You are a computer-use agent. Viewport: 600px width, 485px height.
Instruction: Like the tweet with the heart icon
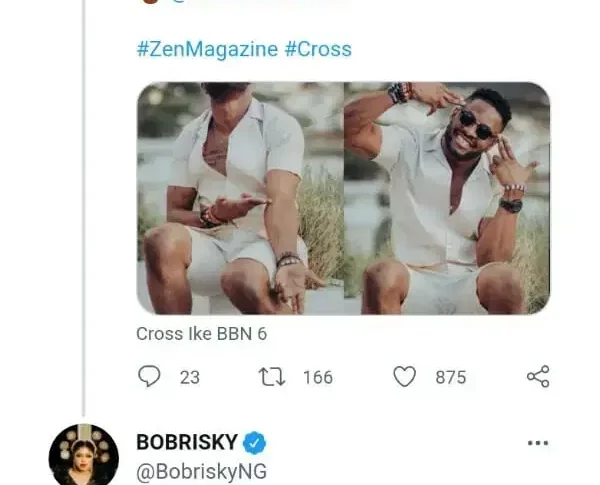coord(404,376)
